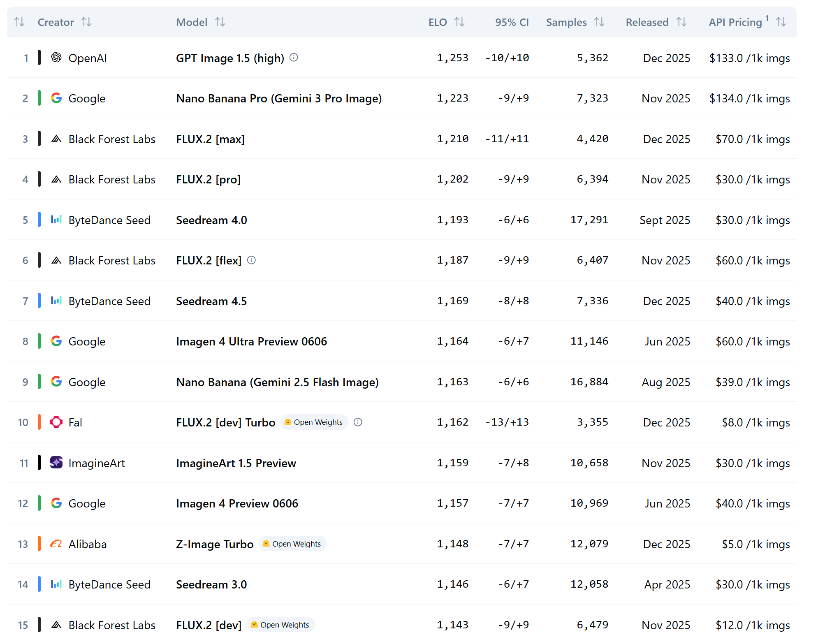Click the OpenAI logo icon
The height and width of the screenshot is (644, 818).
pos(56,58)
